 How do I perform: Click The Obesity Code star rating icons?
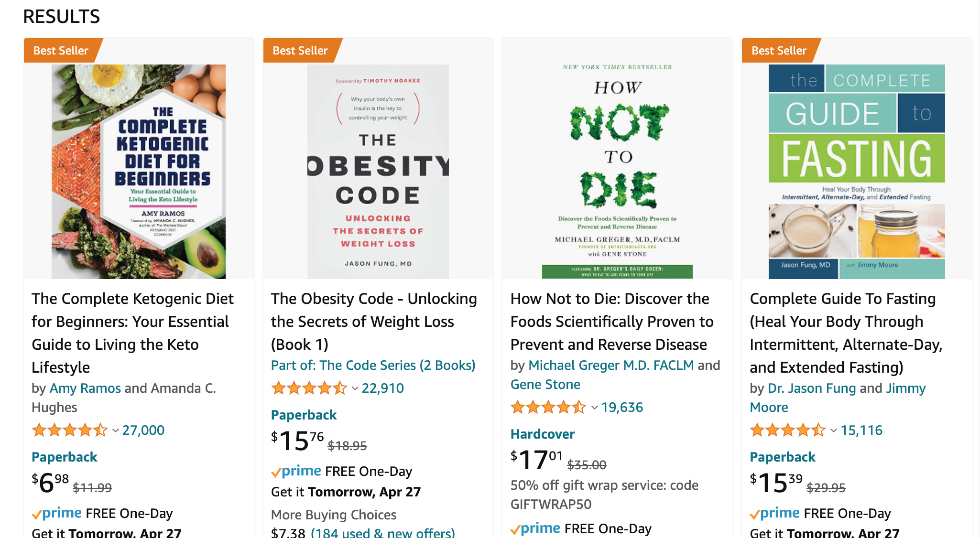tap(309, 388)
